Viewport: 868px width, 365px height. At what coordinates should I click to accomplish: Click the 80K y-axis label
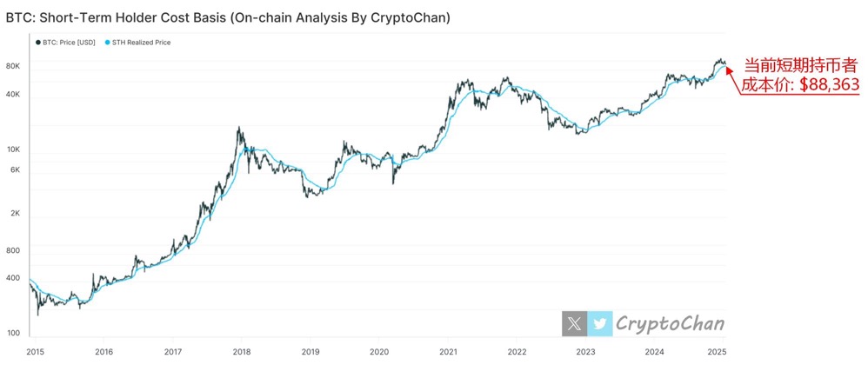(12, 67)
